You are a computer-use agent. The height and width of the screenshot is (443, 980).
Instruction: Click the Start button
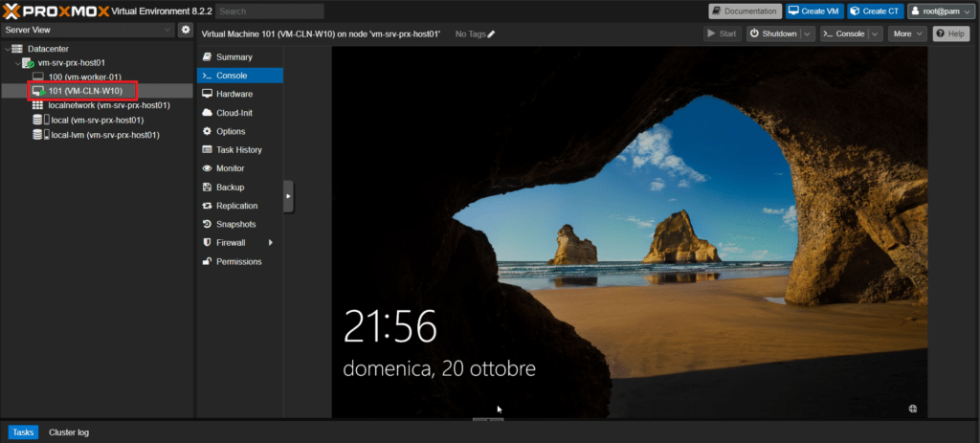tap(722, 33)
